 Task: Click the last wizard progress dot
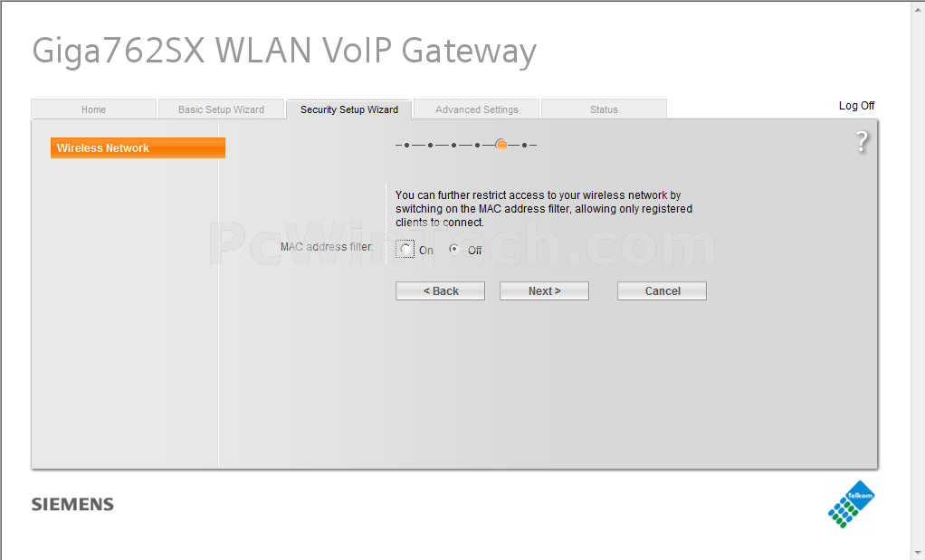tap(524, 145)
